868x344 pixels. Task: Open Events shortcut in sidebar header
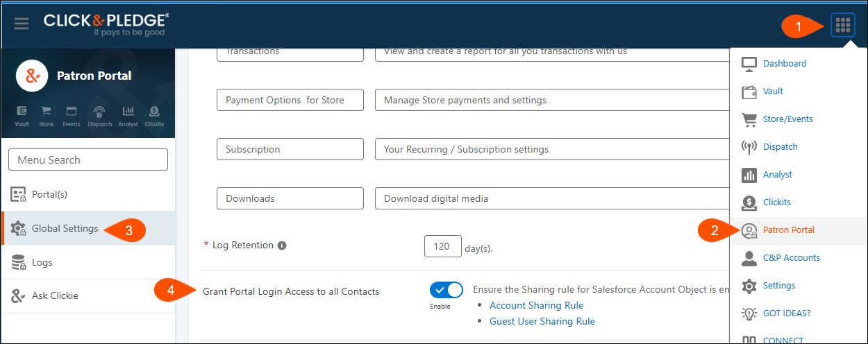(71, 117)
